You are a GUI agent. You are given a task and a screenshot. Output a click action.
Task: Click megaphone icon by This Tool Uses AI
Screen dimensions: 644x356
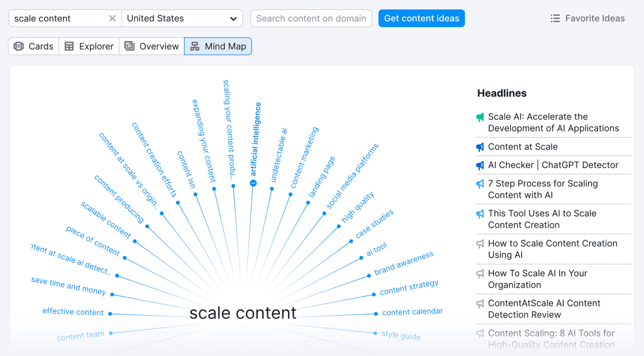coord(480,214)
